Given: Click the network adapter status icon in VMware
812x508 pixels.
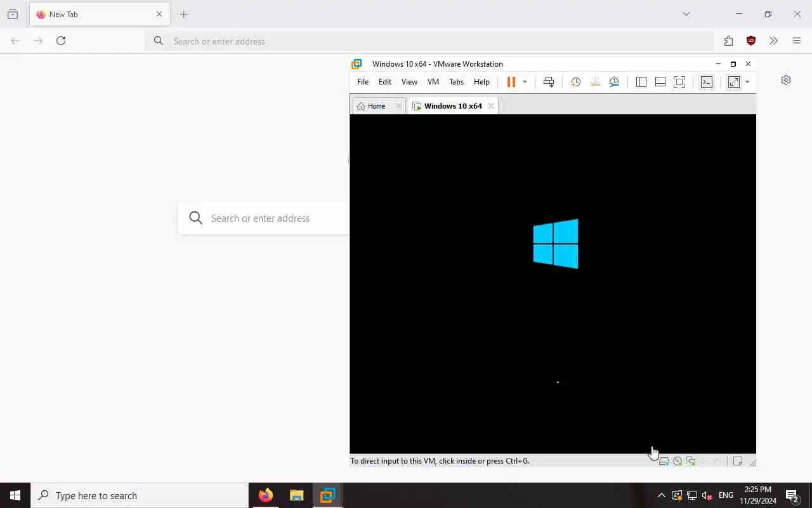Looking at the screenshot, I should (x=691, y=462).
